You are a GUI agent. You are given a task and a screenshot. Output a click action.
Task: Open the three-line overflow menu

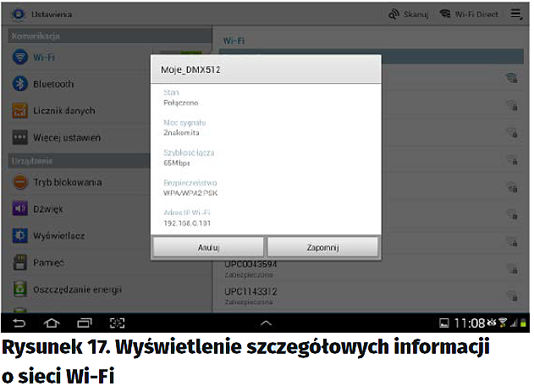515,14
